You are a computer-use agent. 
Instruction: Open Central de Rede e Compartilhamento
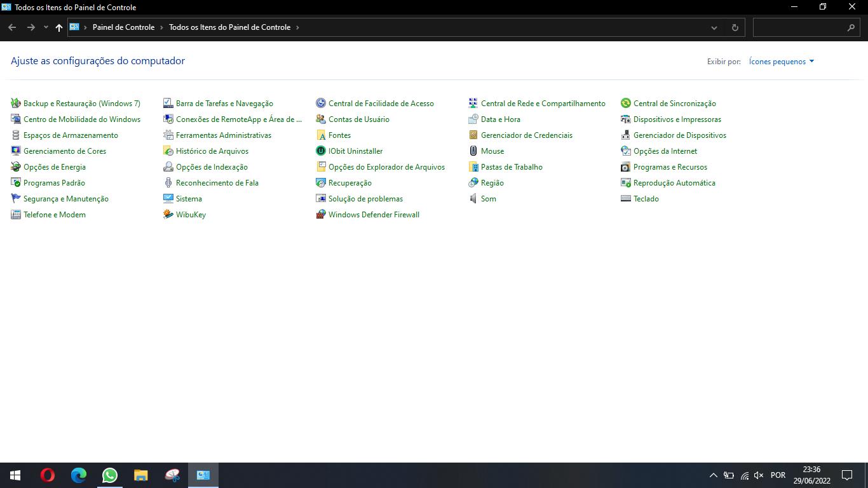pyautogui.click(x=543, y=104)
